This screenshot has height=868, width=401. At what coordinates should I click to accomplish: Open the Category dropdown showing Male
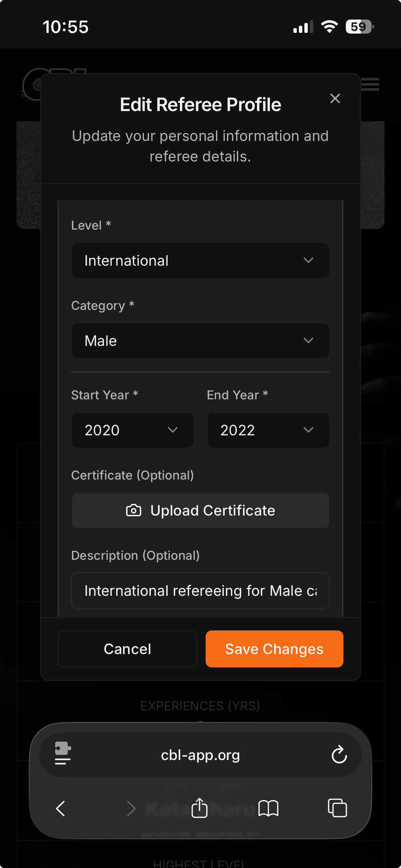coord(200,341)
